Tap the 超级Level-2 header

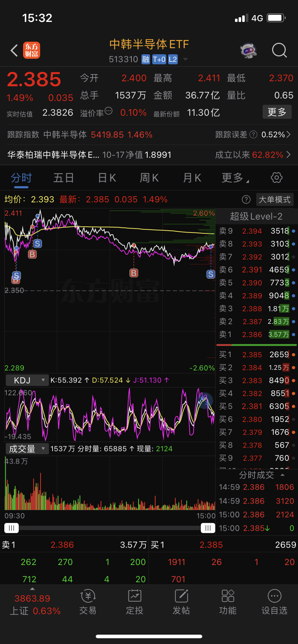pos(256,216)
